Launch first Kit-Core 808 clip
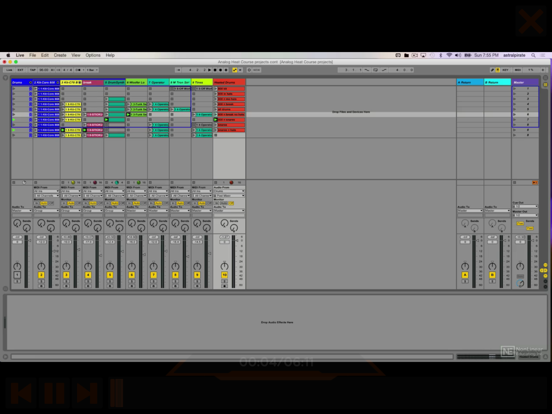The width and height of the screenshot is (552, 414). coord(36,89)
